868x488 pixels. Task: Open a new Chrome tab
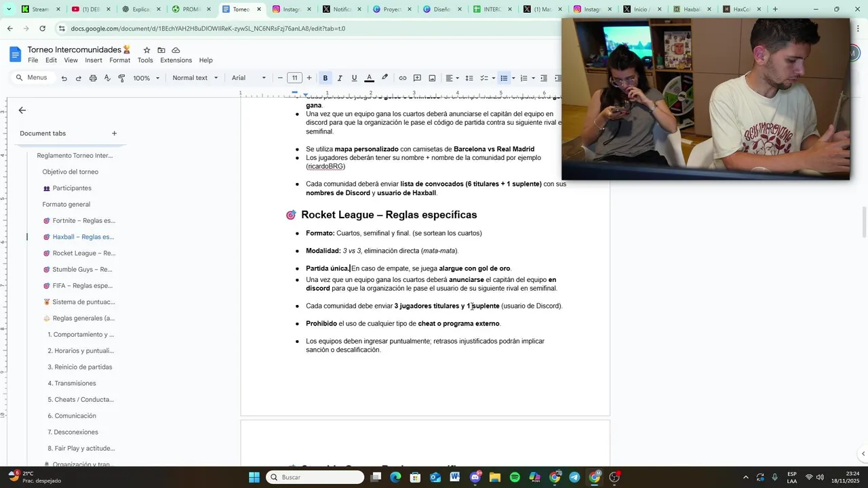click(x=775, y=9)
